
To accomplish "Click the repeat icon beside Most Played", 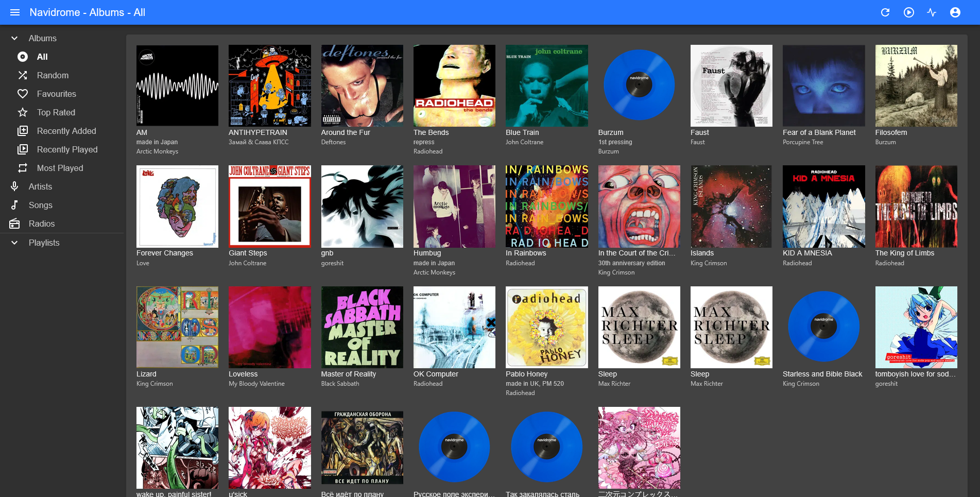I will [x=23, y=168].
